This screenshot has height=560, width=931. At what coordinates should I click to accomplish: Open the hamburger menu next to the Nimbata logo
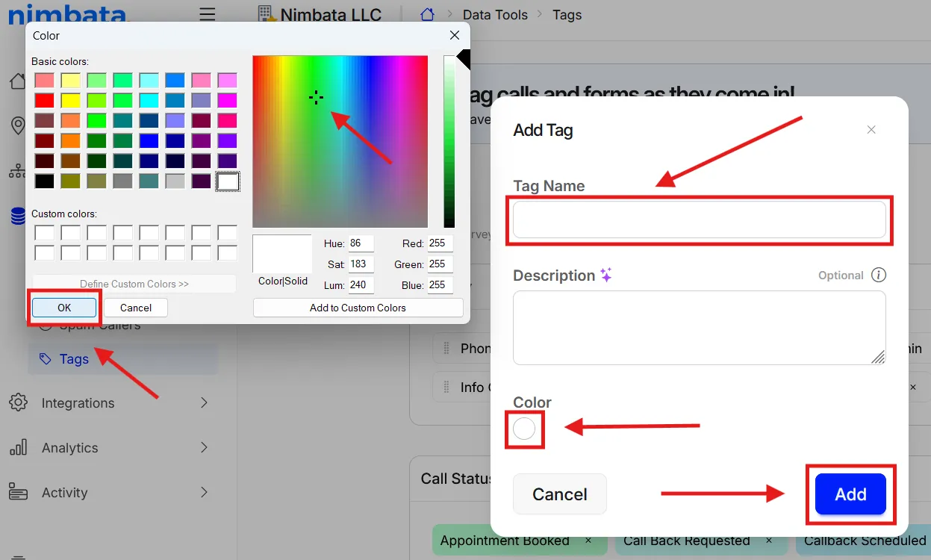tap(208, 14)
